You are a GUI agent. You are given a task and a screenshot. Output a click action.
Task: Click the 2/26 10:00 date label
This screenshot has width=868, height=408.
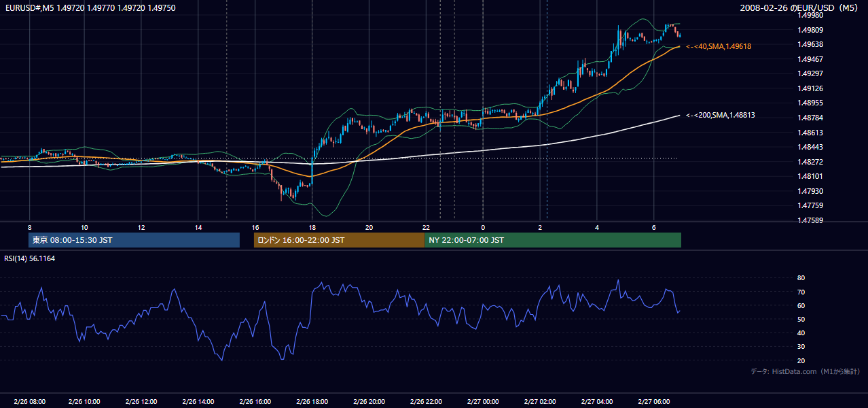pos(86,402)
